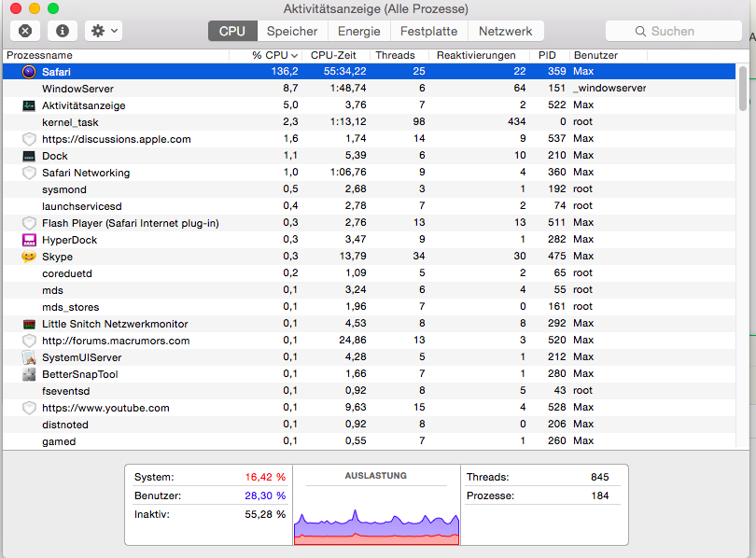Select the mds process row

pyautogui.click(x=370, y=290)
